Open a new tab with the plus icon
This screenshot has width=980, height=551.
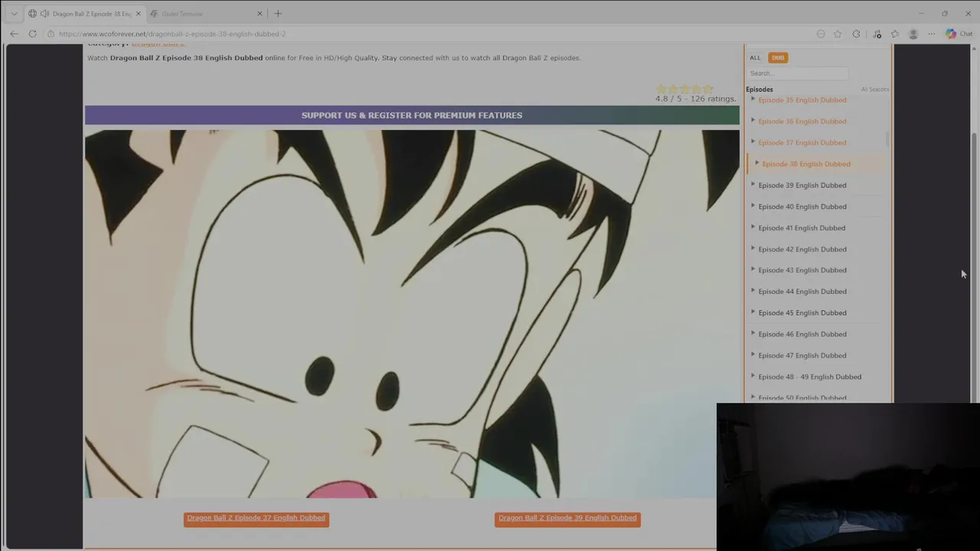pyautogui.click(x=278, y=14)
